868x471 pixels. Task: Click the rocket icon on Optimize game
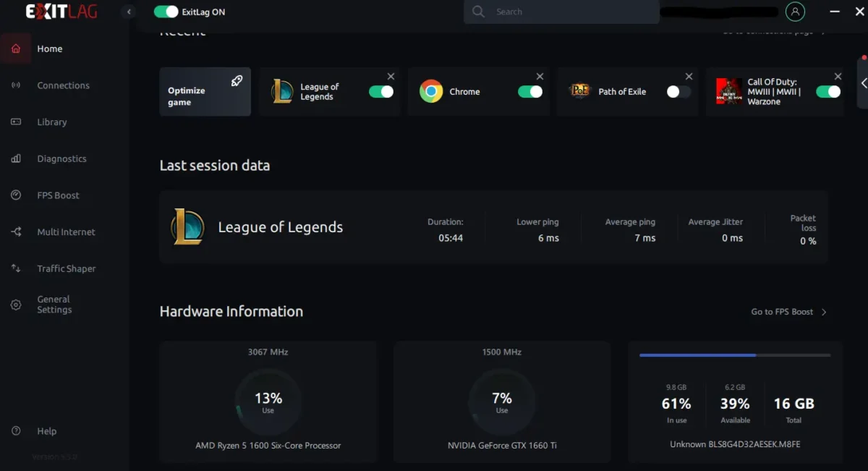[237, 81]
